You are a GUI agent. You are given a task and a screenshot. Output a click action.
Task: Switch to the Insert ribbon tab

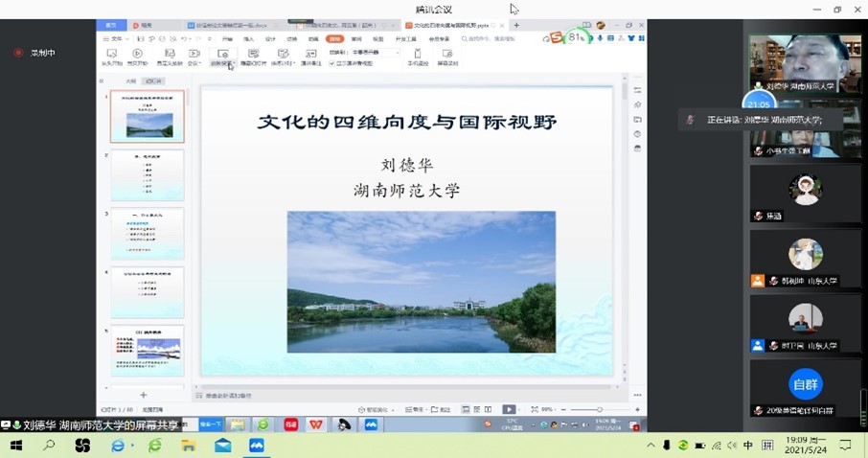249,39
